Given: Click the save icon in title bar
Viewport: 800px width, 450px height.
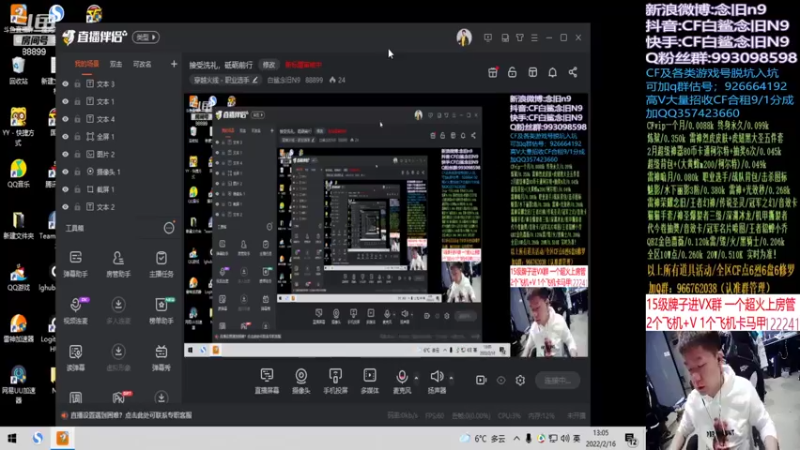Looking at the screenshot, I should (505, 38).
